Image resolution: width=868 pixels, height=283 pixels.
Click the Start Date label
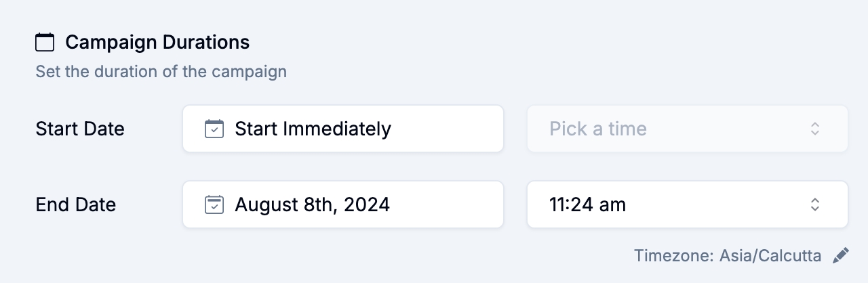click(x=80, y=129)
